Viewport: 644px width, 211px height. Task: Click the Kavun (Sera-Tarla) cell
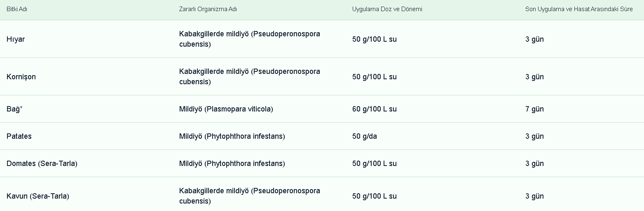(x=37, y=196)
